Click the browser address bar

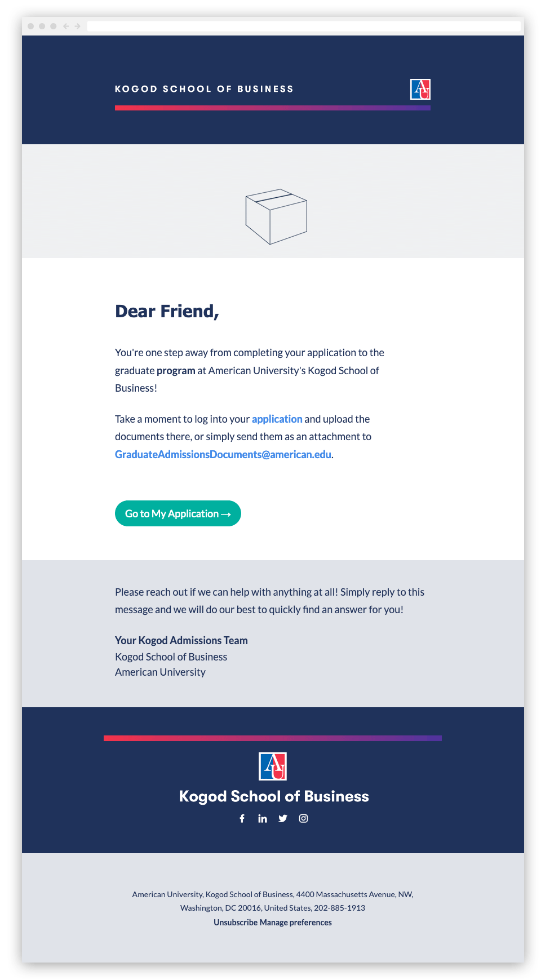[x=304, y=26]
